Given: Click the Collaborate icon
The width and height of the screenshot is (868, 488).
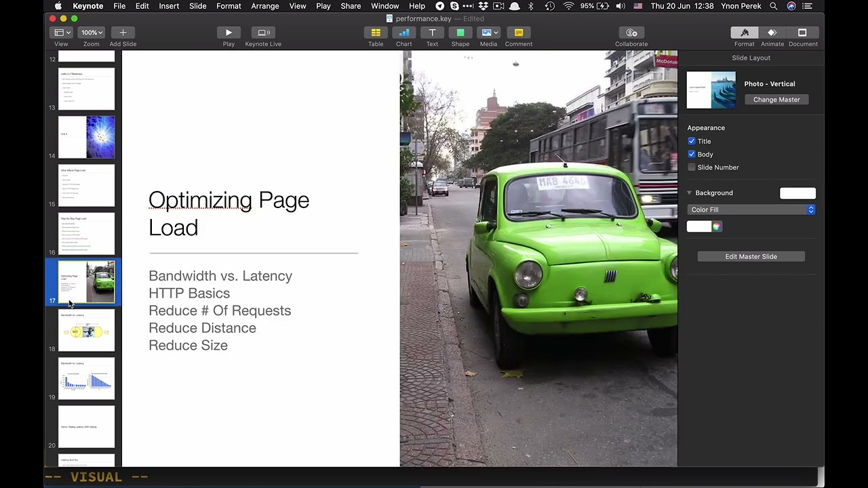Looking at the screenshot, I should [631, 33].
